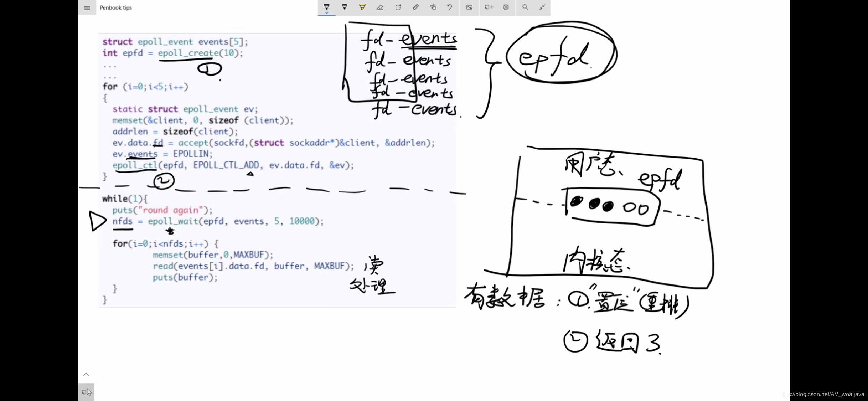Expand the up chevron panel
Viewport: 868px width, 401px height.
(86, 374)
